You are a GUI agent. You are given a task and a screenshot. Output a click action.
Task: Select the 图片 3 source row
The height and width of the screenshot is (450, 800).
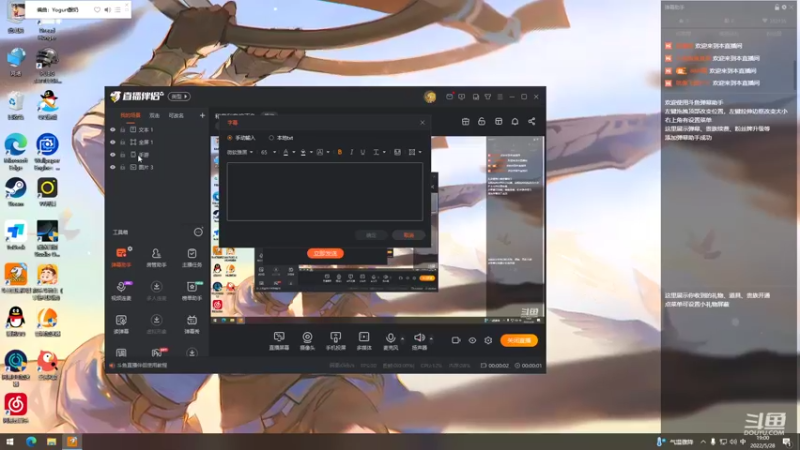[157, 167]
